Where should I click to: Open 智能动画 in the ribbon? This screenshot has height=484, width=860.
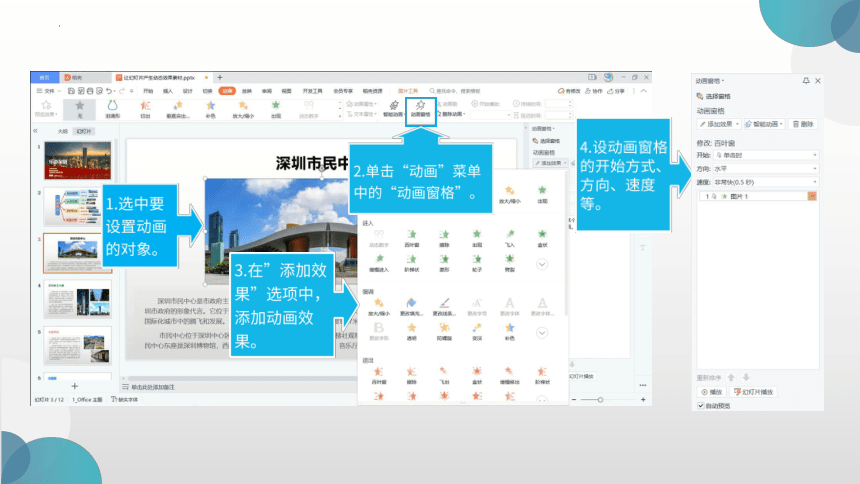coord(393,109)
